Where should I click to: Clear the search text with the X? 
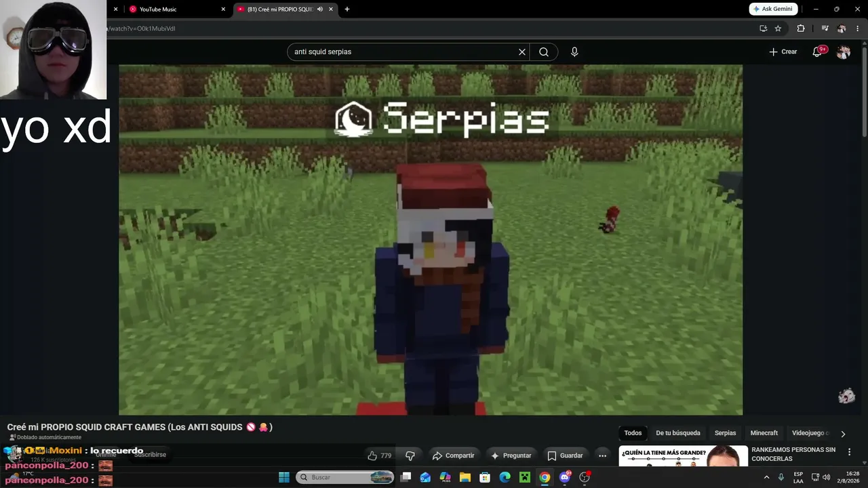[522, 52]
